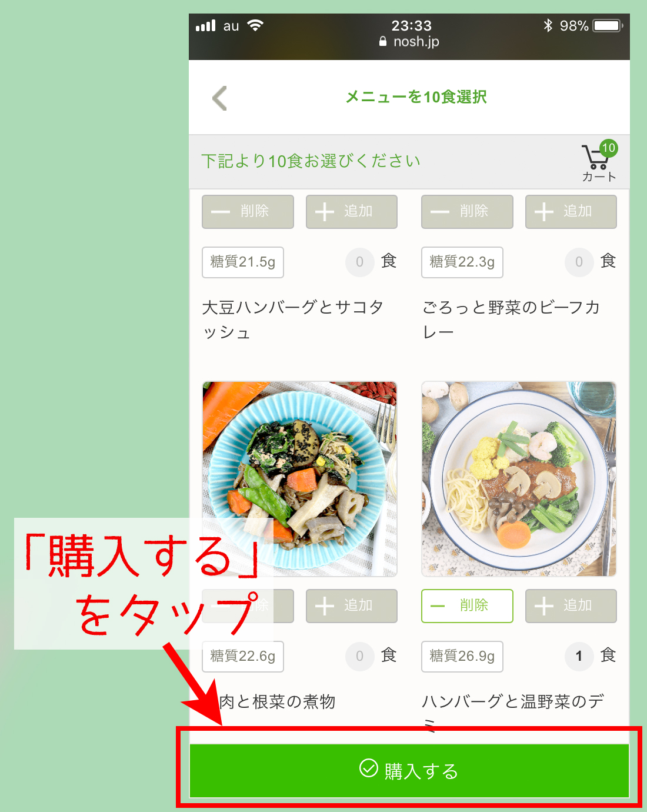The height and width of the screenshot is (812, 647).
Task: Tap the green 購入する purchase button
Action: click(409, 770)
